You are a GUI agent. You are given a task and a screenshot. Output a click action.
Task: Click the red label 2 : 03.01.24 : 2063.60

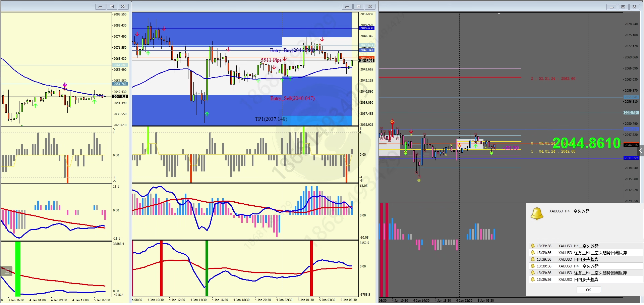553,79
